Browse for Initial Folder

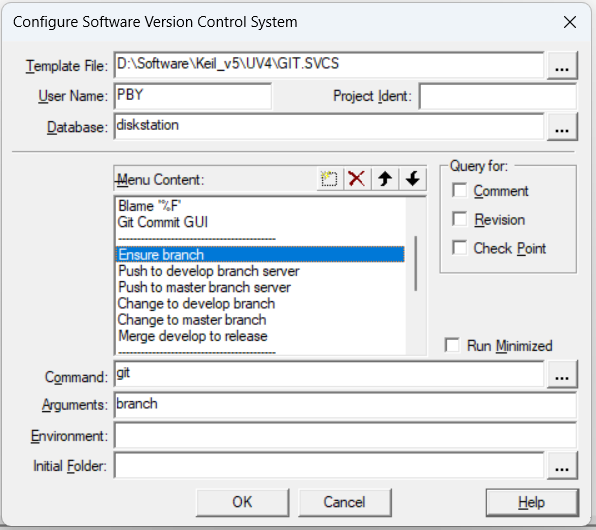[x=562, y=465]
